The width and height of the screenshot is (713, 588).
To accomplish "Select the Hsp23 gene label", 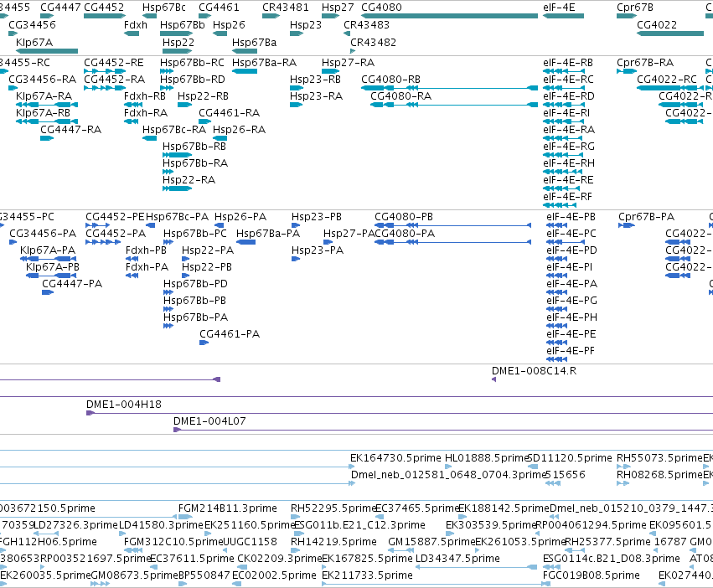I will [306, 24].
